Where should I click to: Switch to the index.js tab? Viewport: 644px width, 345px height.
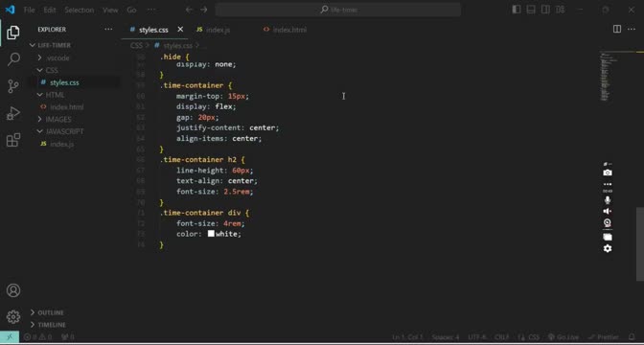218,30
